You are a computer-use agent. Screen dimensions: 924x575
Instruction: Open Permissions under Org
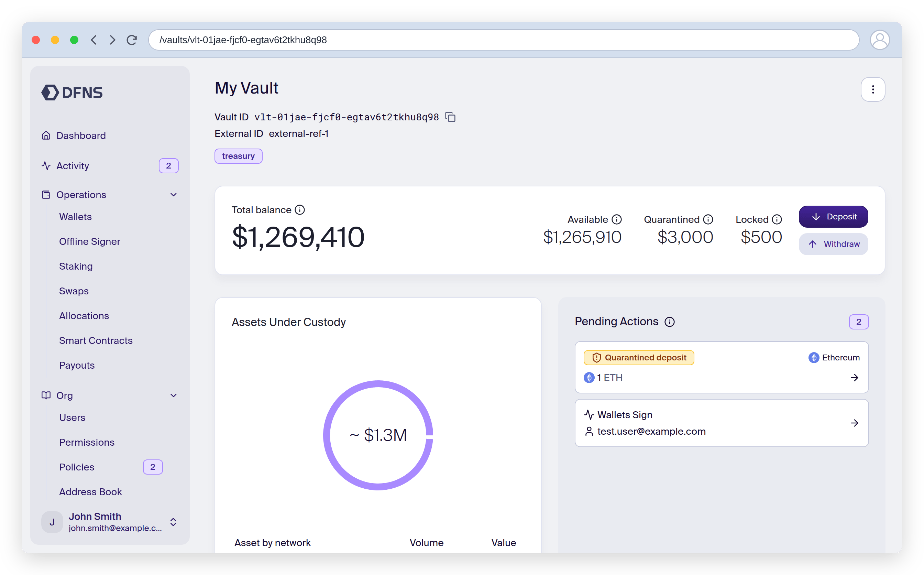[87, 442]
